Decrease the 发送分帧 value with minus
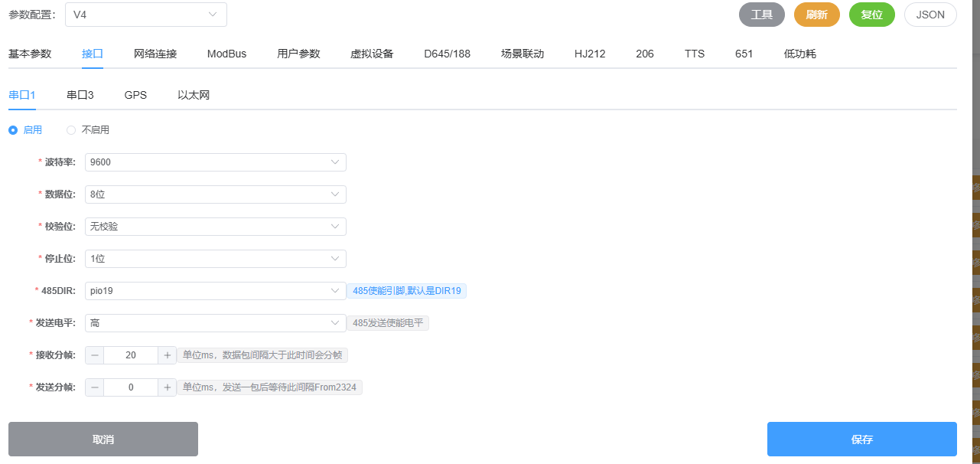Screen dimensions: 980x464 [x=94, y=387]
